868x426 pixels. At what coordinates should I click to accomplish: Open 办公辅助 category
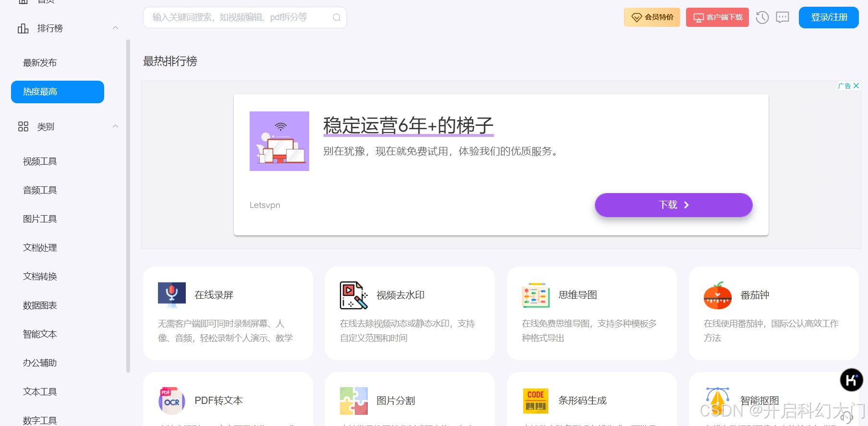(x=40, y=363)
